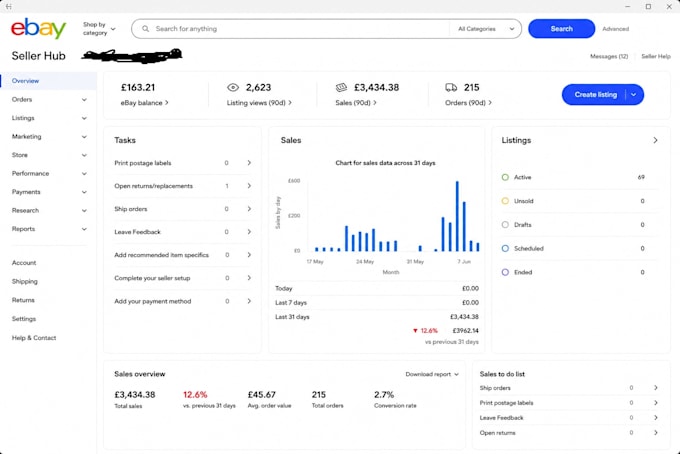Open the Settings sidebar item
680x454 pixels.
[x=24, y=319]
